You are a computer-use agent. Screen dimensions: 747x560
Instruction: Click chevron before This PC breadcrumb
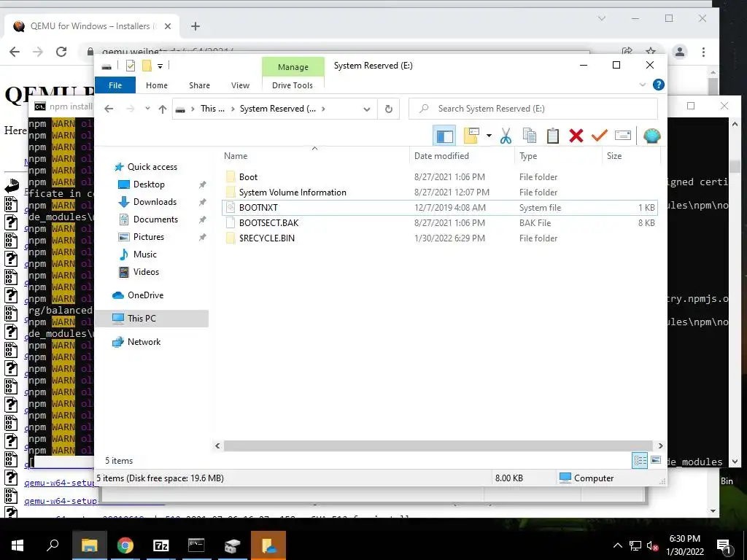click(193, 109)
